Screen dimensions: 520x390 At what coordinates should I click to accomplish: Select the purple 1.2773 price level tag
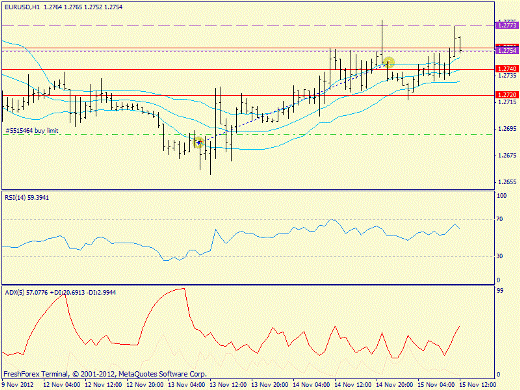(x=507, y=25)
